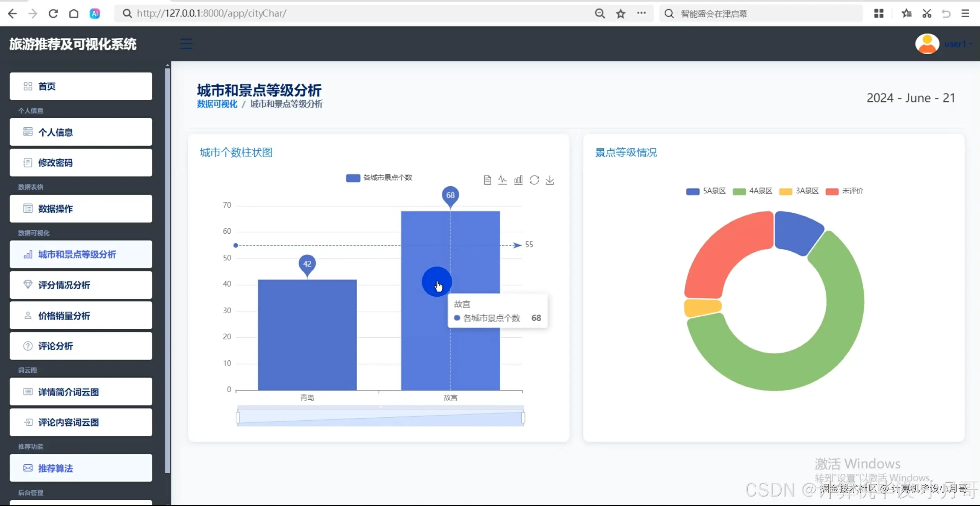The height and width of the screenshot is (506, 980).
Task: Click the sidebar hamburger menu icon
Action: [186, 44]
